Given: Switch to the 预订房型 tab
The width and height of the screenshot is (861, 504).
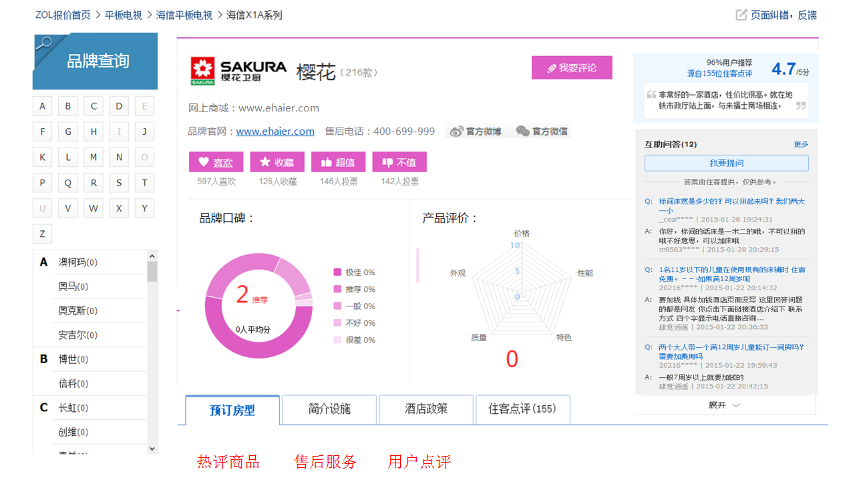Looking at the screenshot, I should [x=232, y=410].
